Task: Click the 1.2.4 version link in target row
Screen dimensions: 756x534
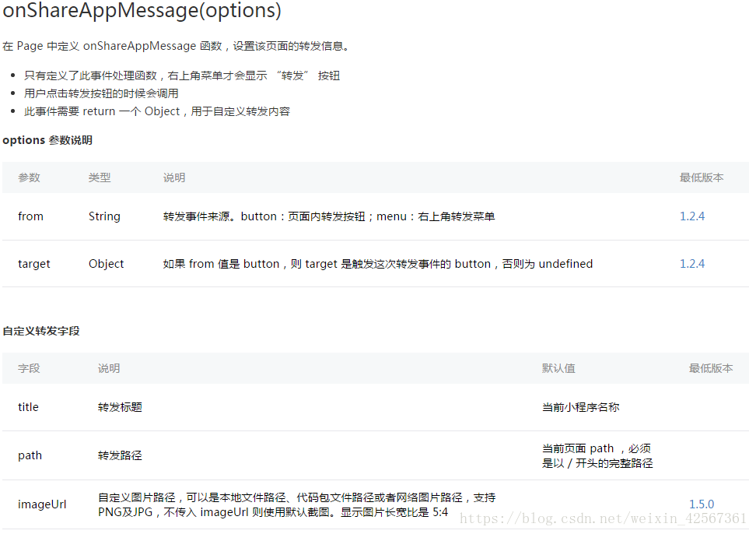Action: tap(692, 264)
